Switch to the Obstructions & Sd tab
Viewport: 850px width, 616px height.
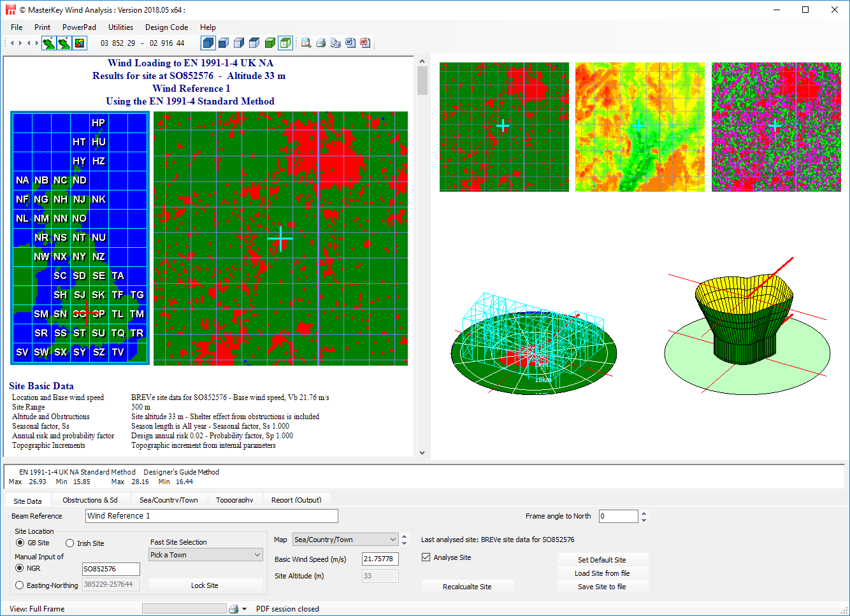pyautogui.click(x=90, y=500)
